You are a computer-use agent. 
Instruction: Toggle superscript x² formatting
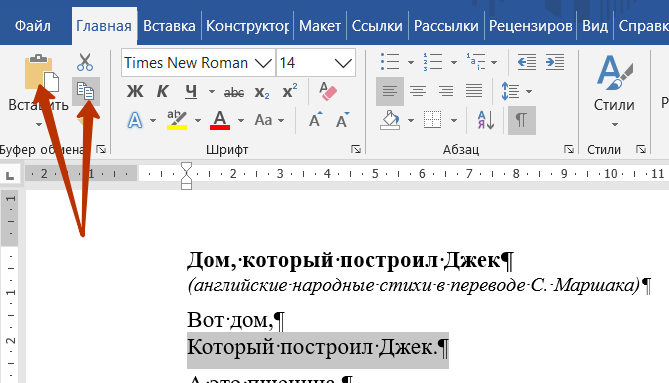290,91
